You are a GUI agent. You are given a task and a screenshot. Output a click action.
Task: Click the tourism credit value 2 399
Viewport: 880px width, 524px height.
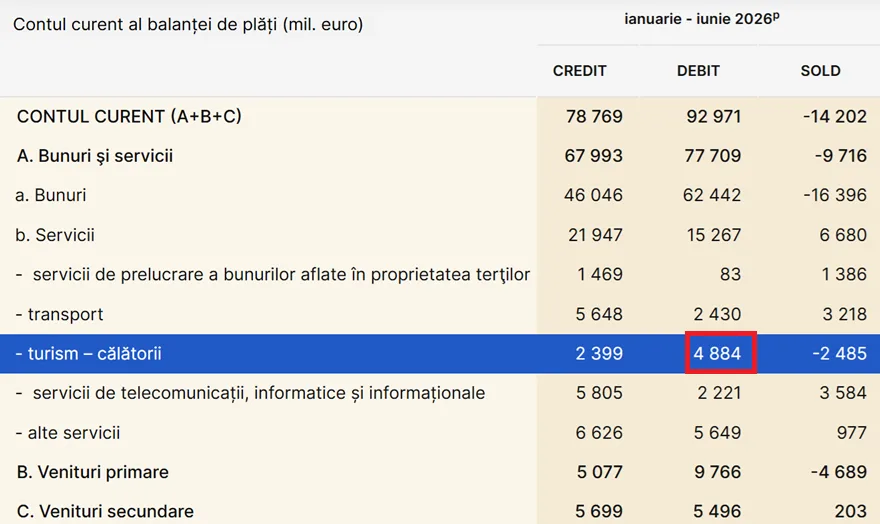pos(599,353)
